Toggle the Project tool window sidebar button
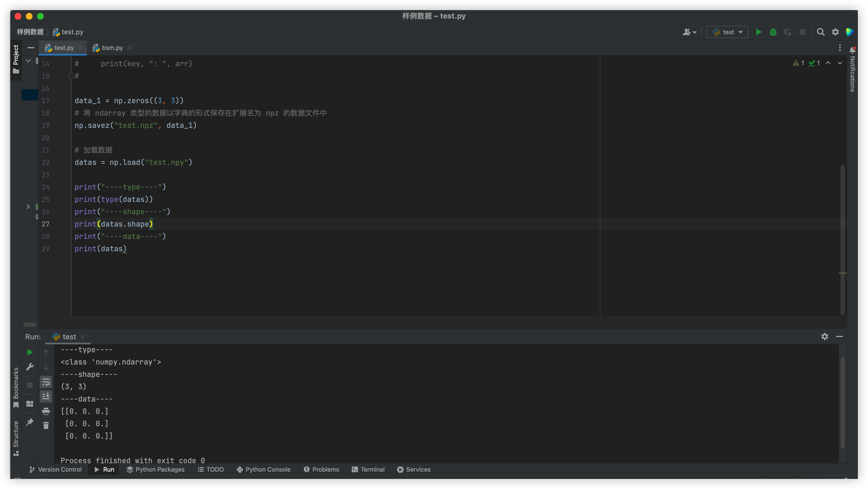 point(16,59)
